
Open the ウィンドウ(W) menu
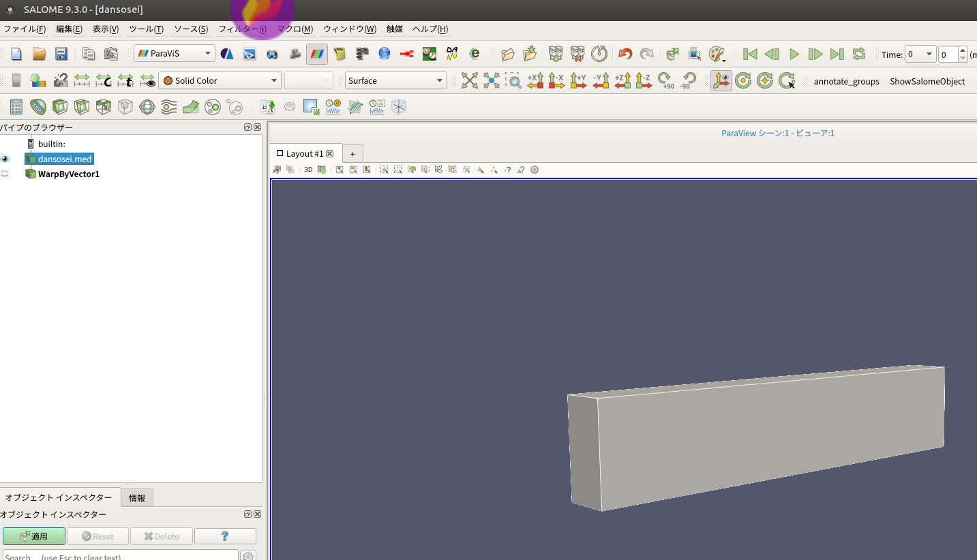click(350, 29)
